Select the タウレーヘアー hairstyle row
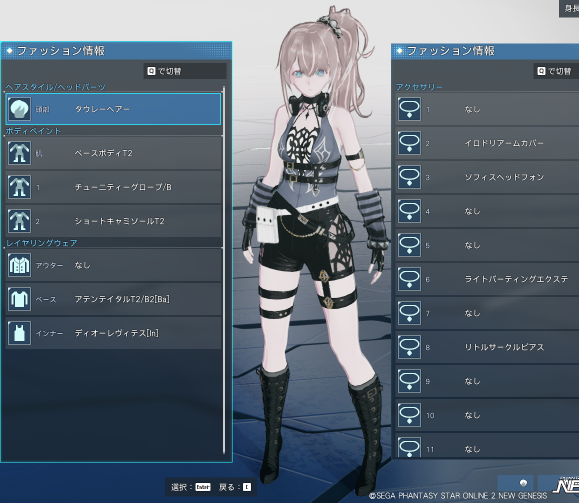The image size is (579, 503). point(113,109)
